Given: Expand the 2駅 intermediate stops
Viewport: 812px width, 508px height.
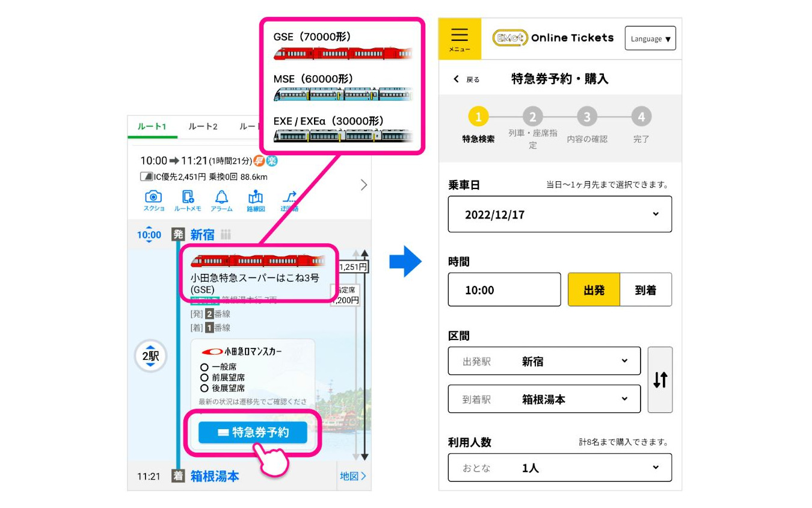Looking at the screenshot, I should 150,356.
